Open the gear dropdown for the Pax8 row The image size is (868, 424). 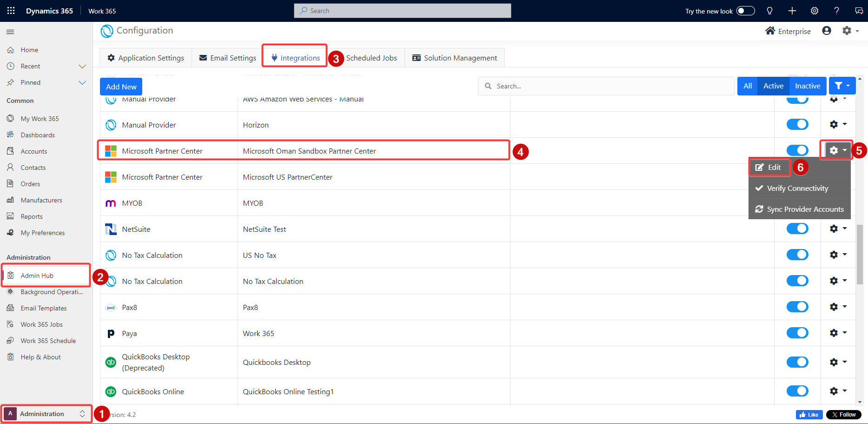tap(838, 307)
